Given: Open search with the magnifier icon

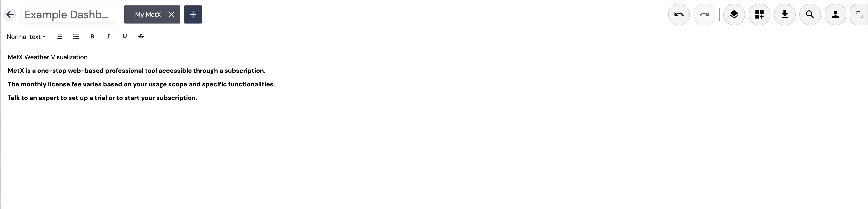Looking at the screenshot, I should pos(810,14).
